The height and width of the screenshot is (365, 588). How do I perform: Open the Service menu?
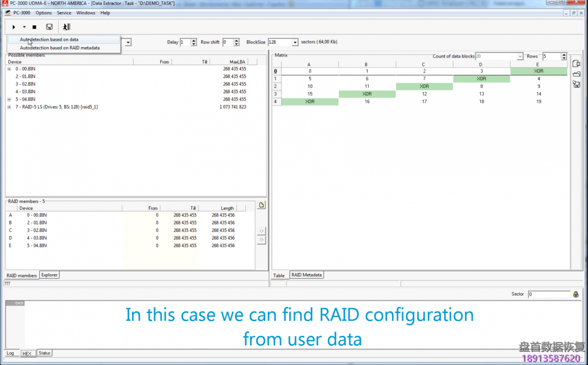point(64,13)
